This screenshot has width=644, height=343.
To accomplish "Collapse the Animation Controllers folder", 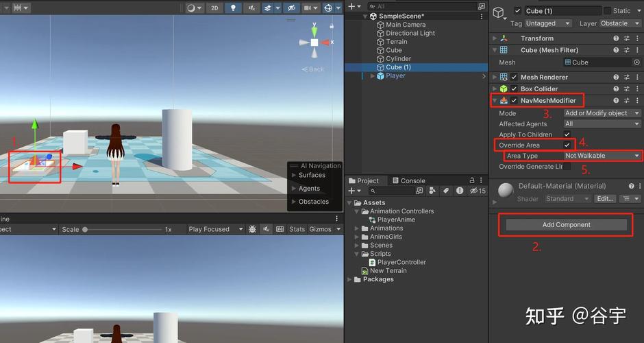I will tap(356, 211).
